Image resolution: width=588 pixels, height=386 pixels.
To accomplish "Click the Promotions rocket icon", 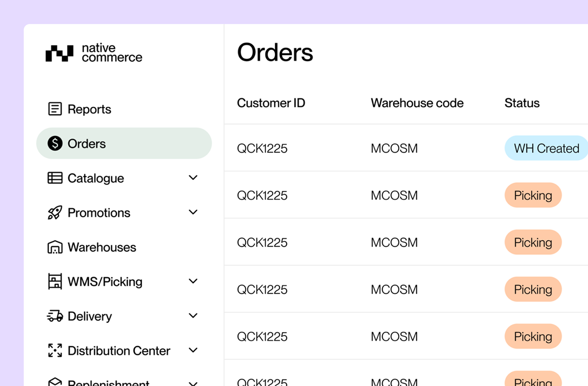I will (54, 212).
